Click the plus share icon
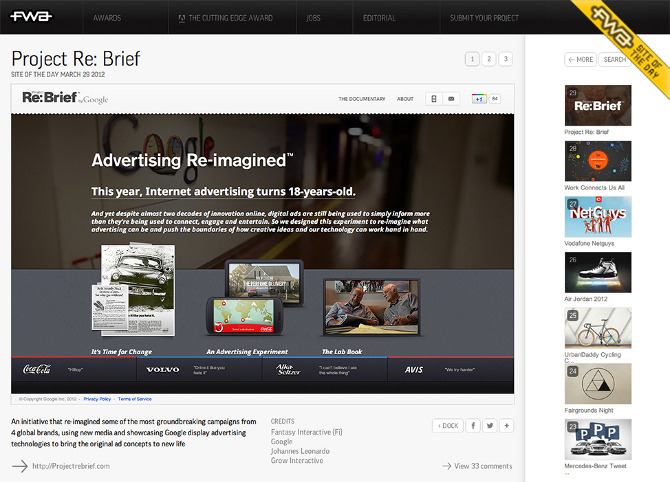This screenshot has height=482, width=670. (x=506, y=426)
